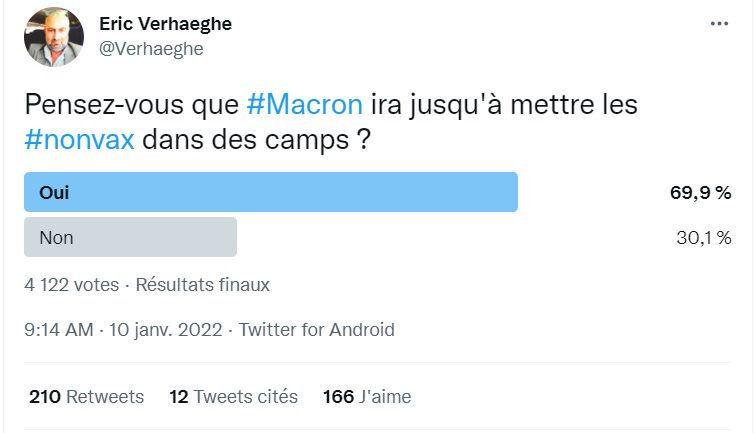The image size is (756, 433).
Task: Select the Résultats finaux label
Action: pos(202,284)
